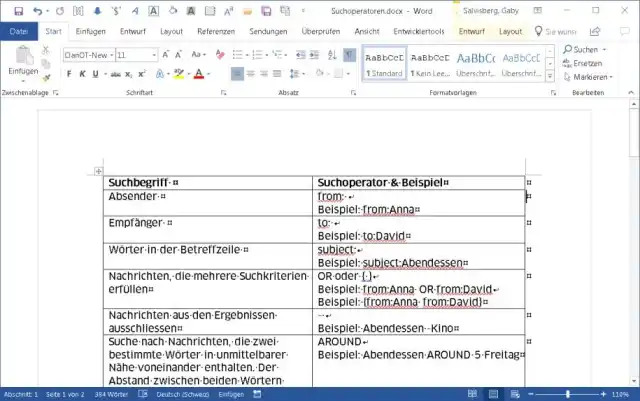Click the Undo arrow icon
Viewport: 640px width, 401px height.
click(x=38, y=10)
